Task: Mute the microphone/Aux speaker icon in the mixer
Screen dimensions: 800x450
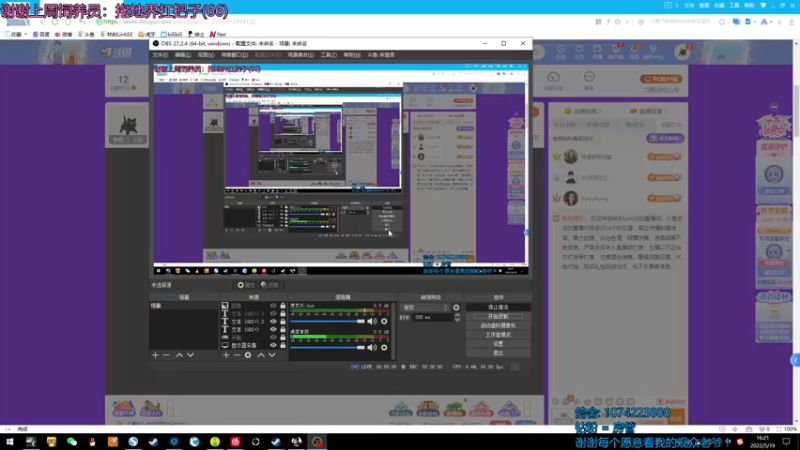Action: [372, 321]
